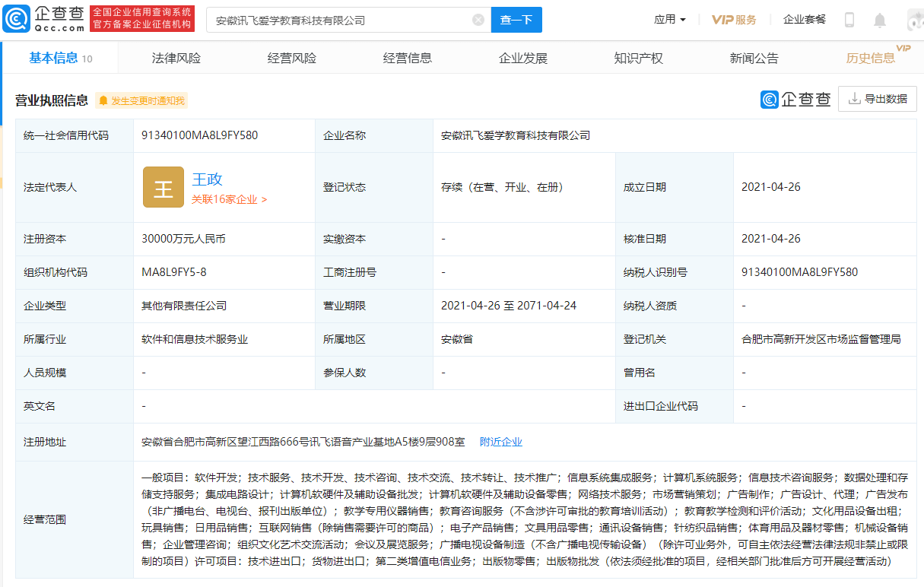Clear the search box with the X icon
The image size is (924, 587).
pos(478,20)
